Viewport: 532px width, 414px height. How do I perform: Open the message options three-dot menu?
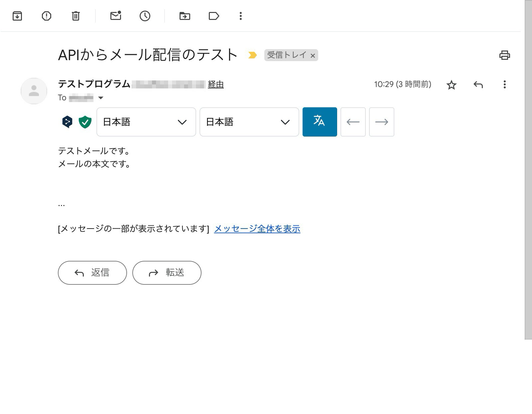pyautogui.click(x=504, y=85)
